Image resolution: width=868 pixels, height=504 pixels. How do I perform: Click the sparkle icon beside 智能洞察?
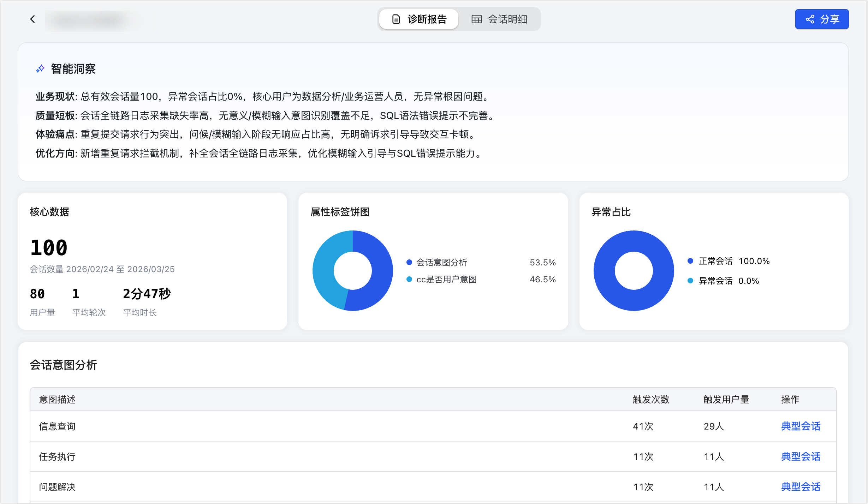(40, 69)
